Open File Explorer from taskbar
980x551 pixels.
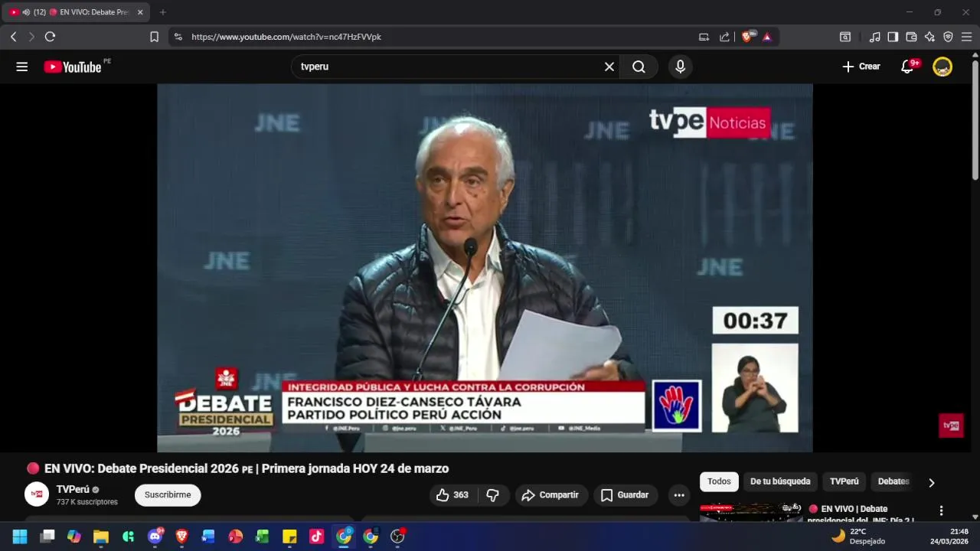pyautogui.click(x=101, y=536)
